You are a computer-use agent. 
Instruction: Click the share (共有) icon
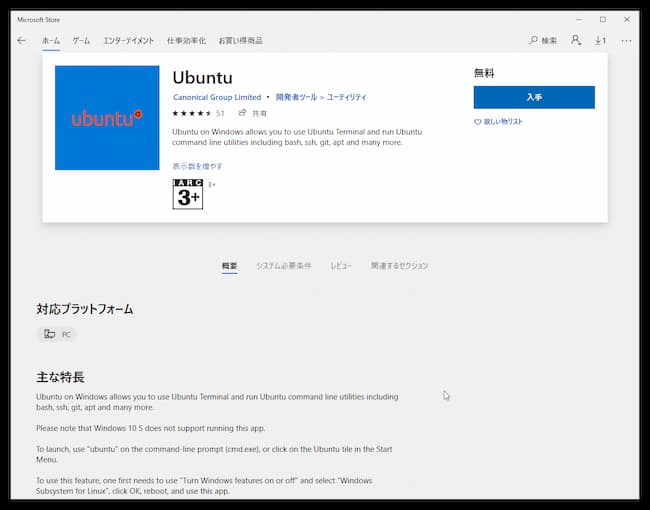pyautogui.click(x=242, y=113)
